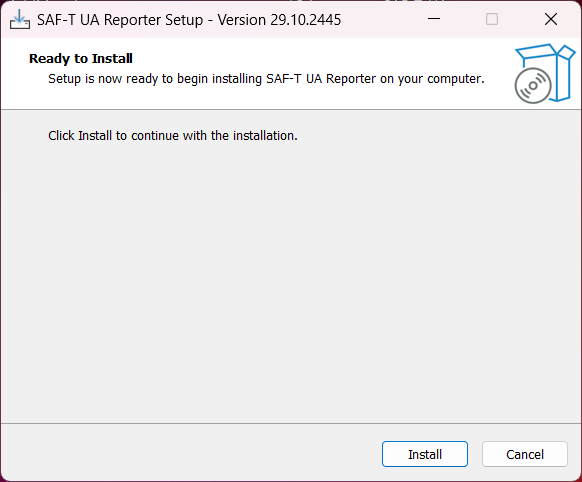Click the bottom button bar left of Install
Screen dimensions: 582x482
tap(186, 454)
